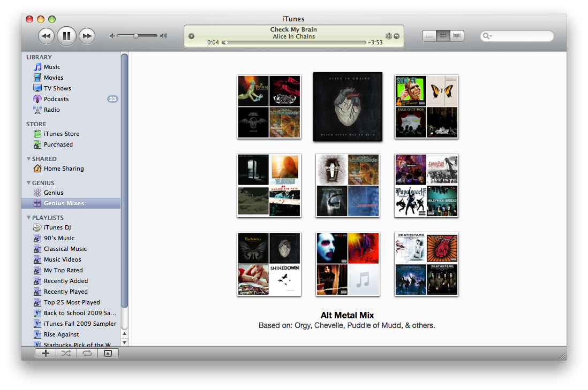Screen dimensions: 588x390
Task: Skip to the previous track
Action: pyautogui.click(x=46, y=36)
